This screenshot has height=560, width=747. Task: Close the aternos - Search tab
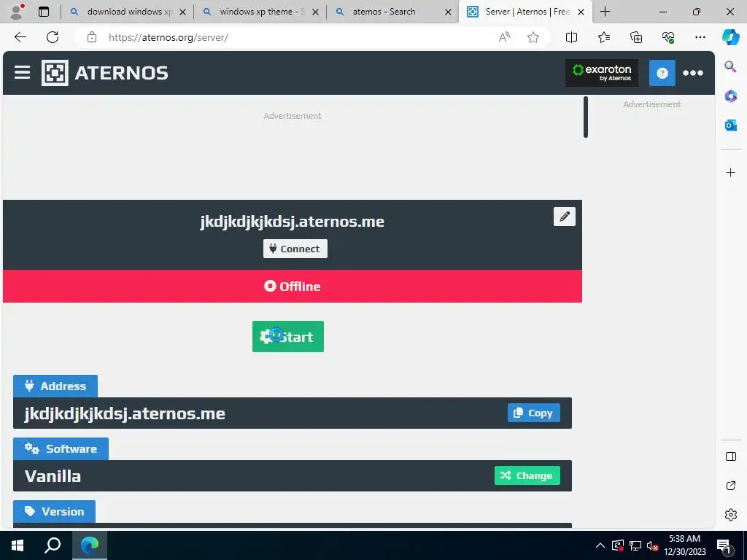pos(449,12)
